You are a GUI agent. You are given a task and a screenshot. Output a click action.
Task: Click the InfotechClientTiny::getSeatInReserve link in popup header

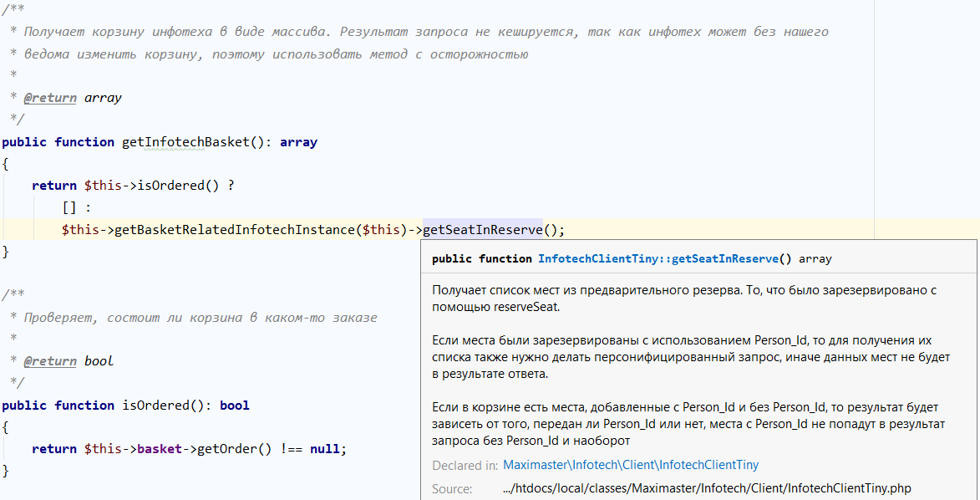[658, 259]
